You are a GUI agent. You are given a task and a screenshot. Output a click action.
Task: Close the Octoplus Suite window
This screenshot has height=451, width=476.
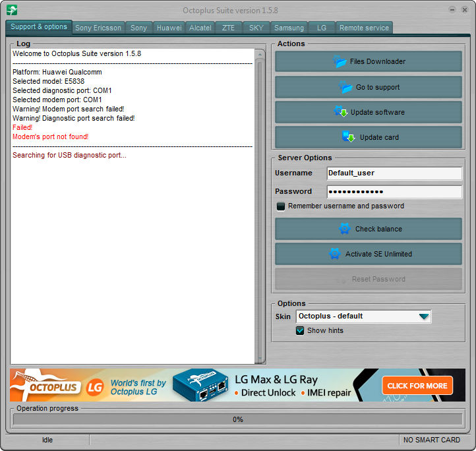(x=465, y=10)
